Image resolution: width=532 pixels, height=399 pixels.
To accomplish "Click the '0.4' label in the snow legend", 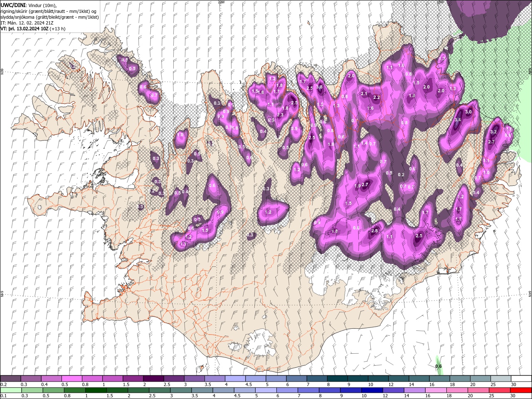I will [x=44, y=384].
